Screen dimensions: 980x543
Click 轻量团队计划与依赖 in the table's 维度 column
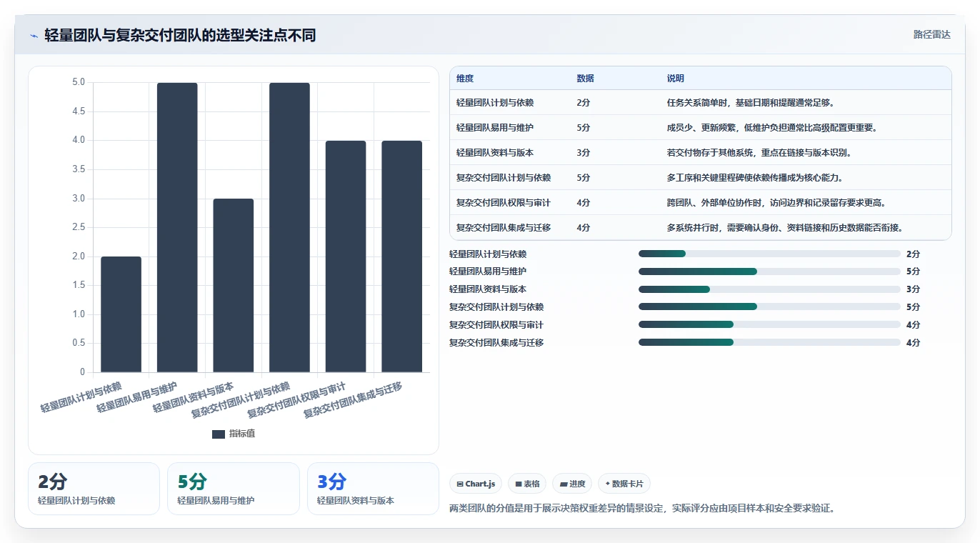[x=495, y=103]
